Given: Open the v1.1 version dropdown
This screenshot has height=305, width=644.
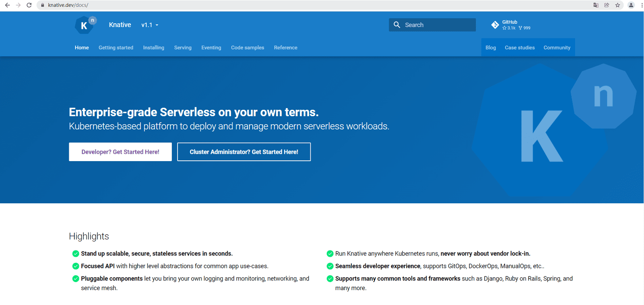Looking at the screenshot, I should (x=150, y=25).
